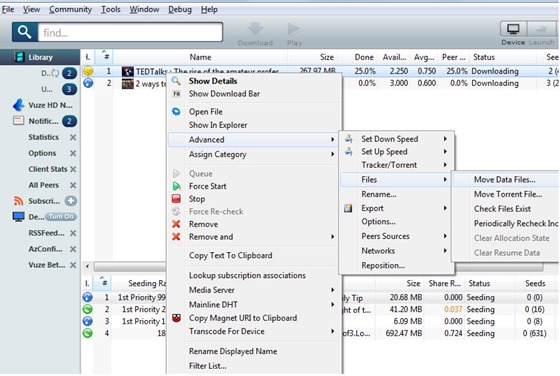Image resolution: width=560 pixels, height=376 pixels.
Task: Open the Window menu
Action: coord(144,9)
